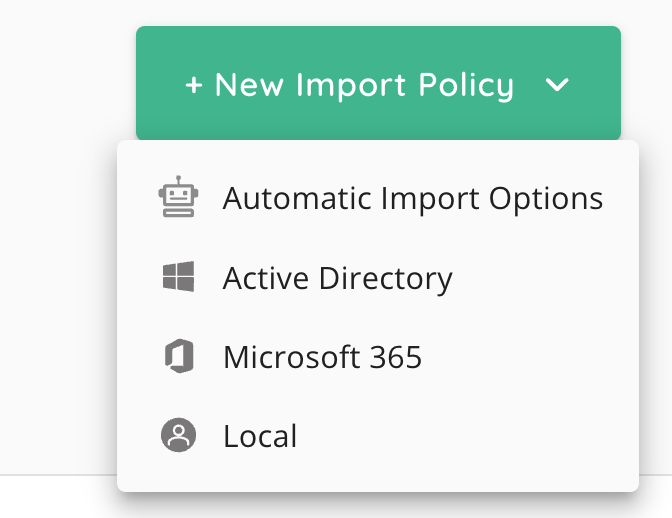This screenshot has height=518, width=672.
Task: Collapse the New Import Policy dropdown
Action: (557, 85)
